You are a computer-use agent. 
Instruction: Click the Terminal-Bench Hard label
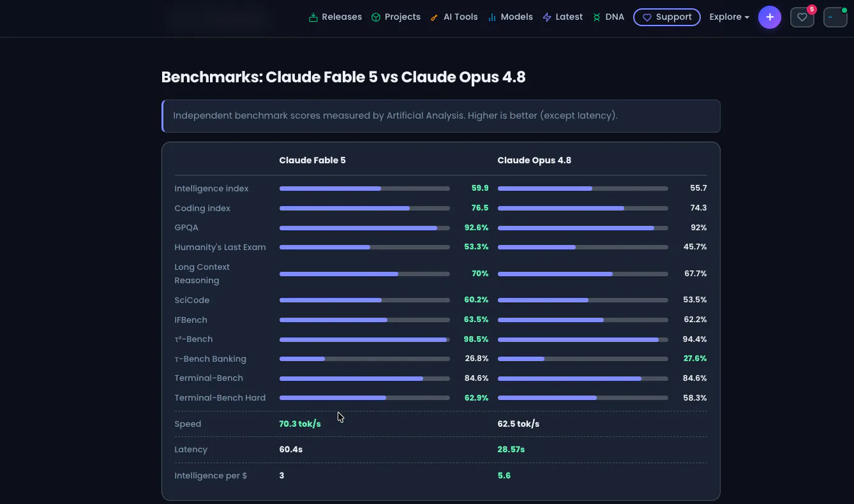[x=220, y=398]
